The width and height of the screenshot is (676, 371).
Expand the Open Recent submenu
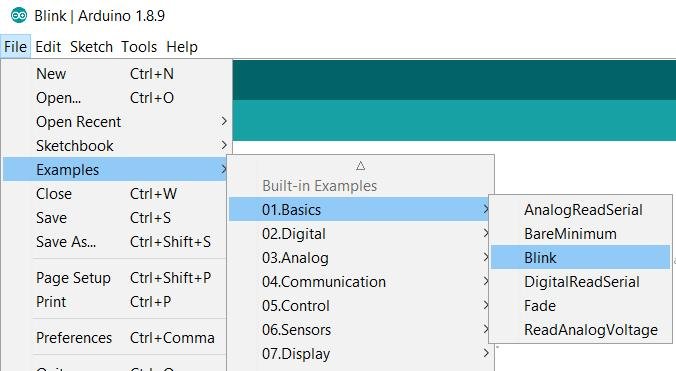coord(114,122)
